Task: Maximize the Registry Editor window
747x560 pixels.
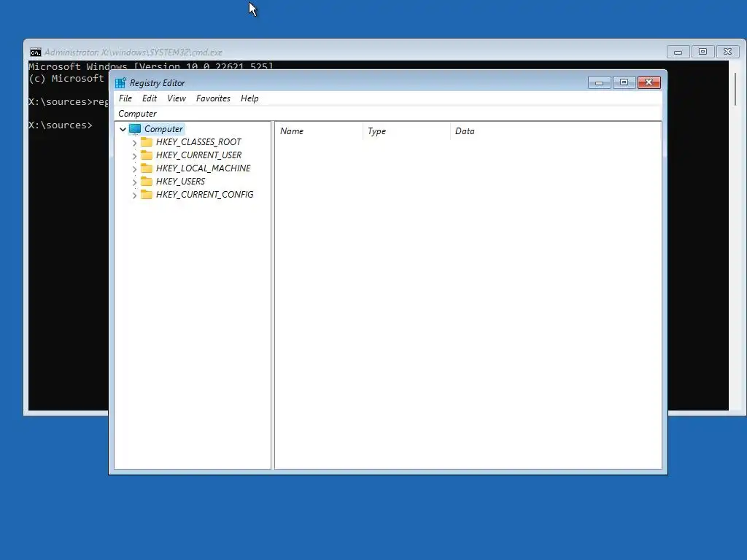Action: click(x=624, y=83)
